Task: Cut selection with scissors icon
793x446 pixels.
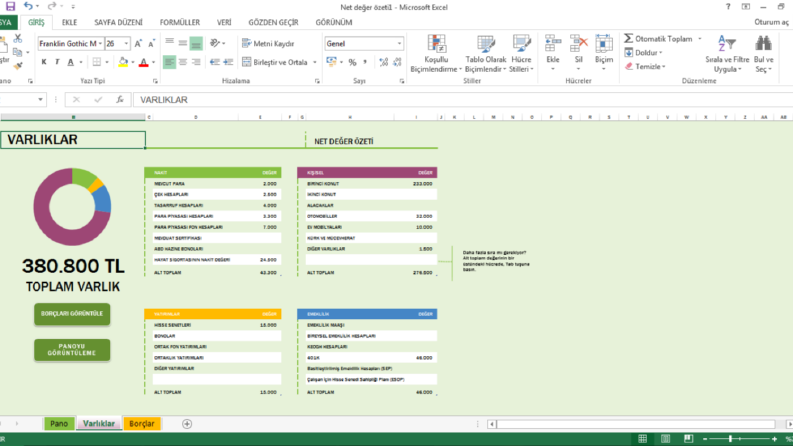Action: [x=18, y=38]
